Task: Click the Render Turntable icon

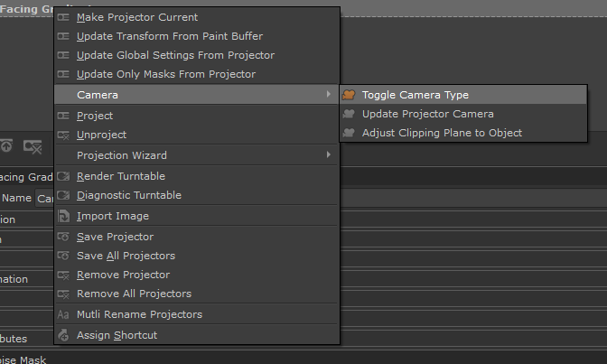Action: click(63, 176)
